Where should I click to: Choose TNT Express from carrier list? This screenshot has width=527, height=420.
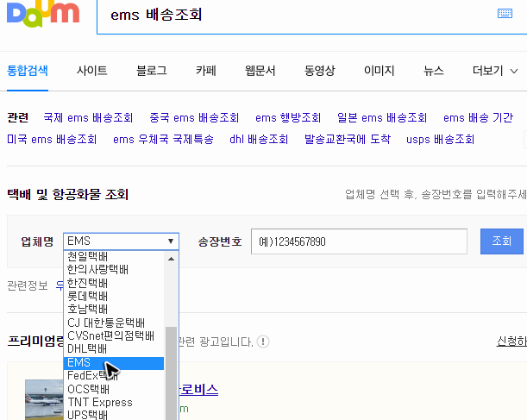[114, 402]
